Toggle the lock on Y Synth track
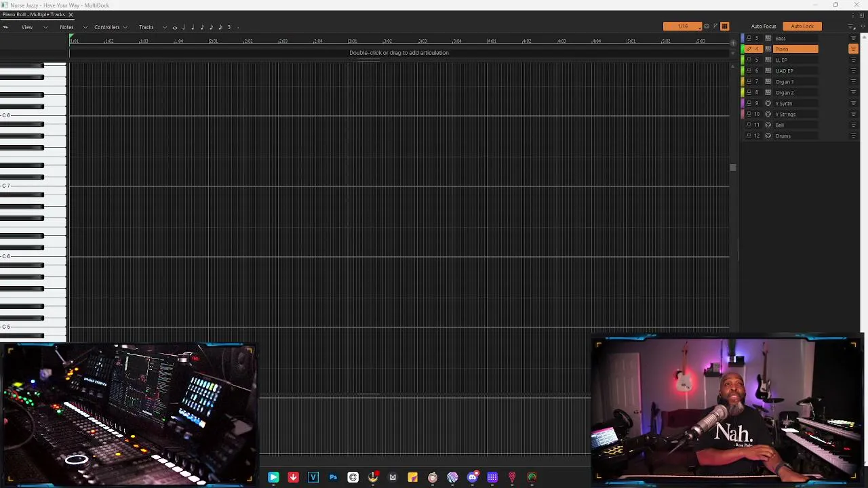The height and width of the screenshot is (488, 868). tap(749, 103)
